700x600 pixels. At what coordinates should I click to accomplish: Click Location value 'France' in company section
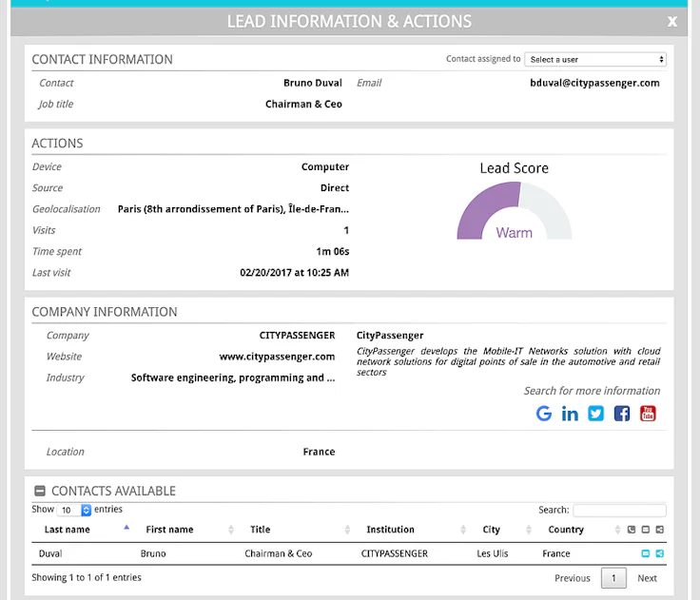coord(319,452)
